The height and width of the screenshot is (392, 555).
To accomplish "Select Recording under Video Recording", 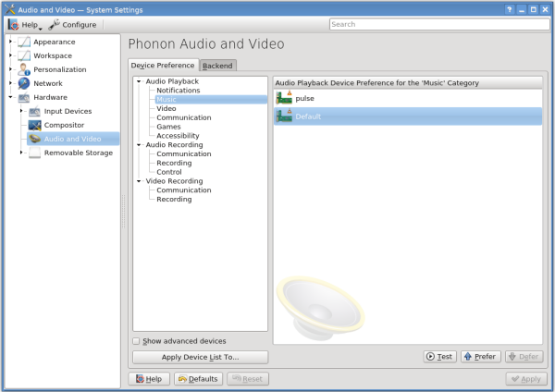I will click(174, 200).
